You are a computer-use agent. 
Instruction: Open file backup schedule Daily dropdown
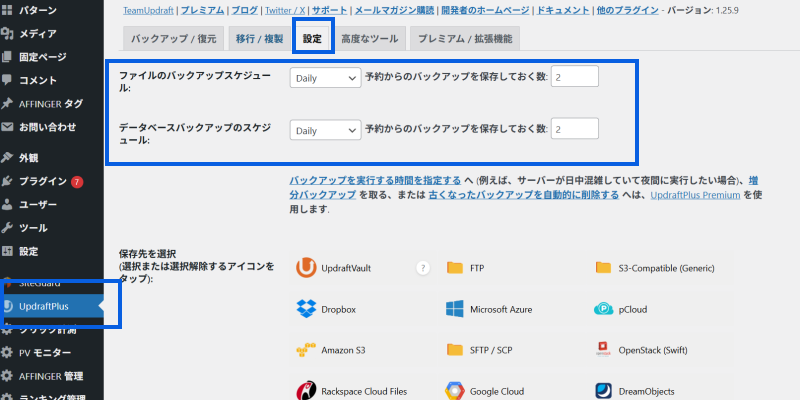pos(326,78)
